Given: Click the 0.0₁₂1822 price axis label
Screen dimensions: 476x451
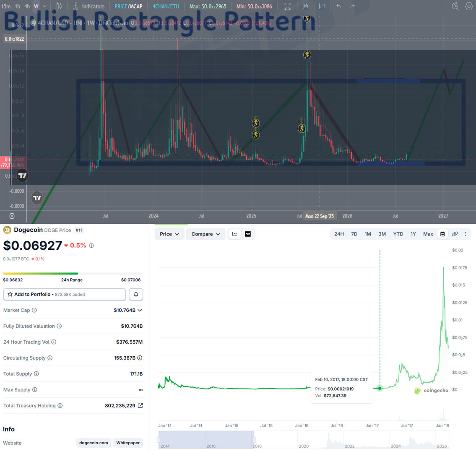Looking at the screenshot, I should pos(14,39).
